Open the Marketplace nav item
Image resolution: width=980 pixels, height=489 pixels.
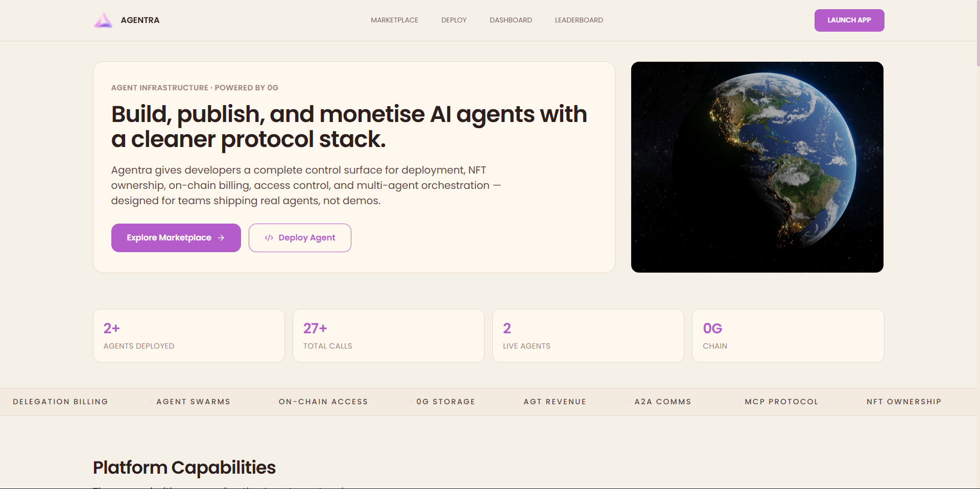[x=394, y=20]
